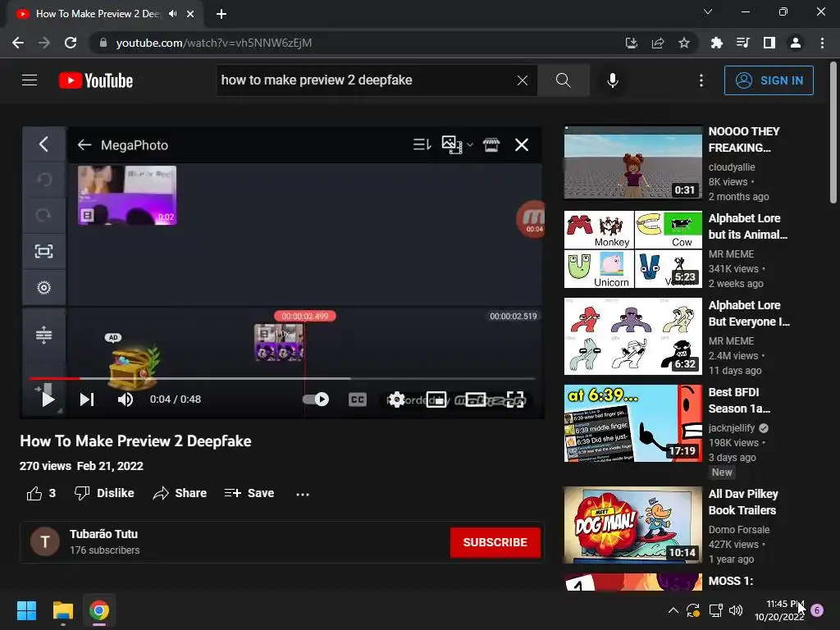840x630 pixels.
Task: Open the Chrome extensions puzzle icon
Action: [x=716, y=43]
